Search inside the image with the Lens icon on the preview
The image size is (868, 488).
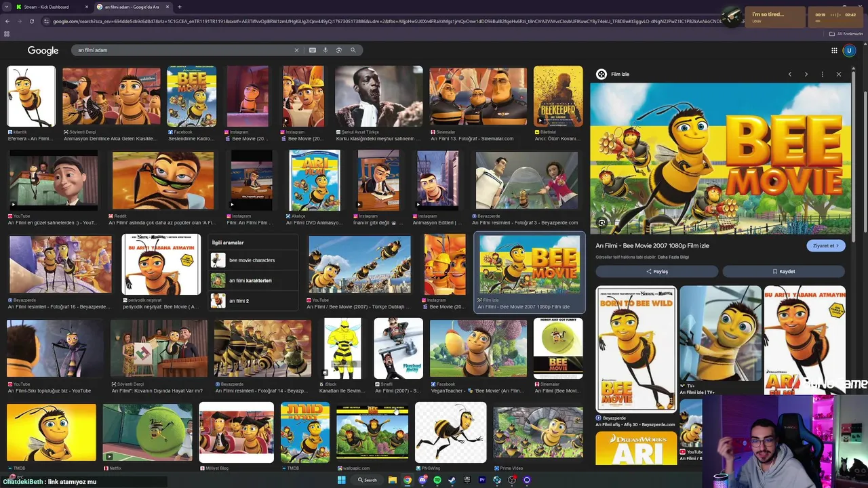point(601,222)
